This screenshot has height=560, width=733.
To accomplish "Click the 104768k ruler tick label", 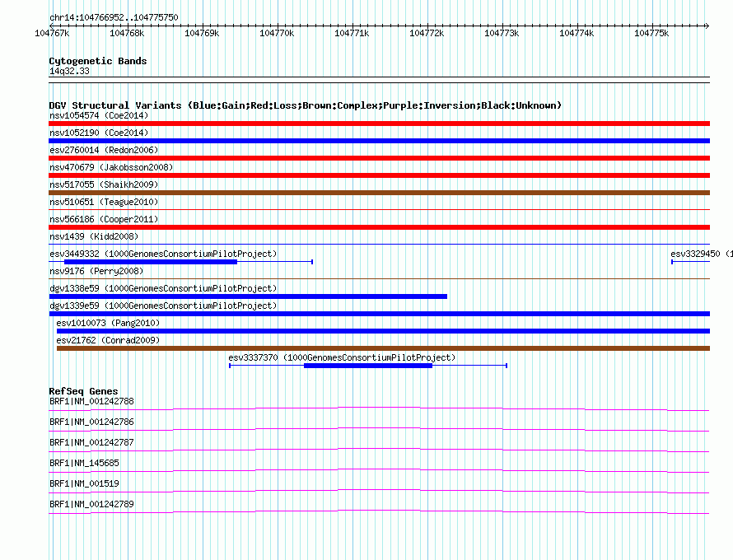I will click(x=127, y=33).
